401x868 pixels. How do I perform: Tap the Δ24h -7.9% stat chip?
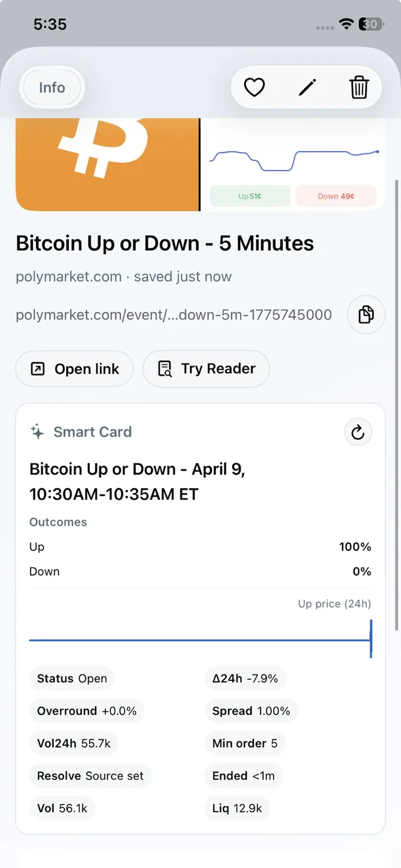coord(245,678)
